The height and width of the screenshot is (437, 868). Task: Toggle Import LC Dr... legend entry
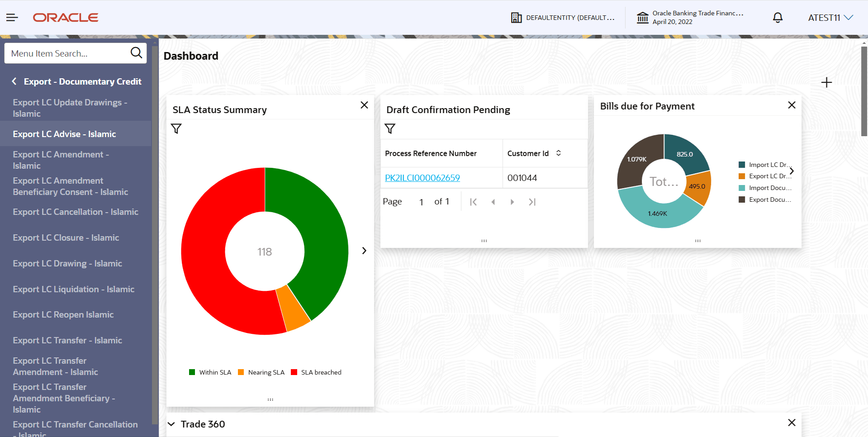point(764,165)
